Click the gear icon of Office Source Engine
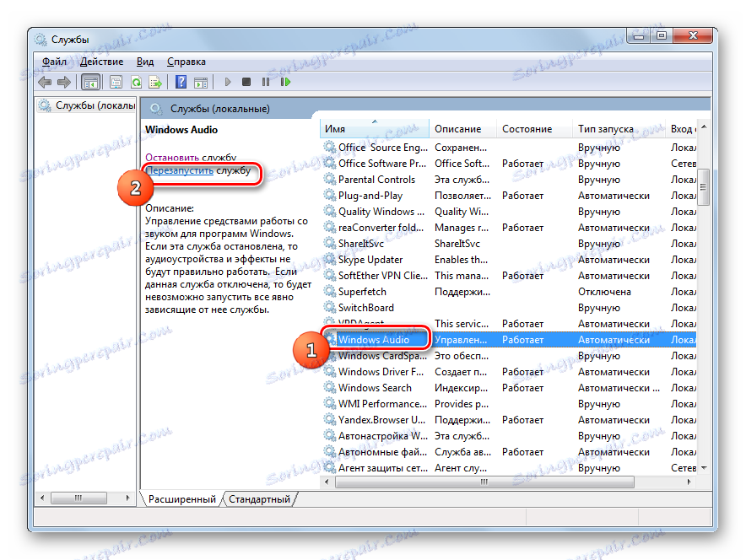This screenshot has height=560, width=746. [x=330, y=147]
